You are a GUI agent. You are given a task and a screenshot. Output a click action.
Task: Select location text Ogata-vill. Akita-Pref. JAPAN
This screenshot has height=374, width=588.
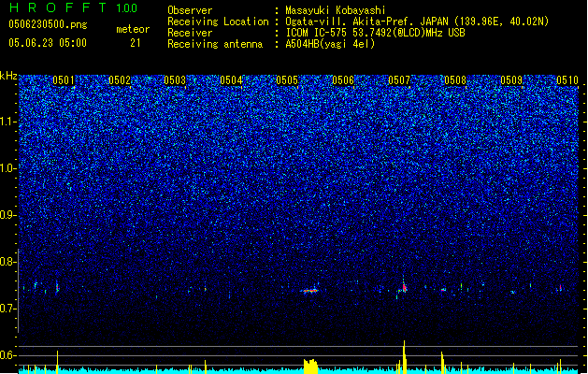coord(366,22)
